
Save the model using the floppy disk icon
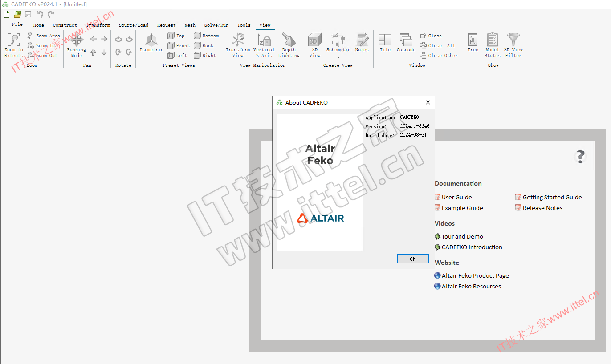(x=28, y=14)
